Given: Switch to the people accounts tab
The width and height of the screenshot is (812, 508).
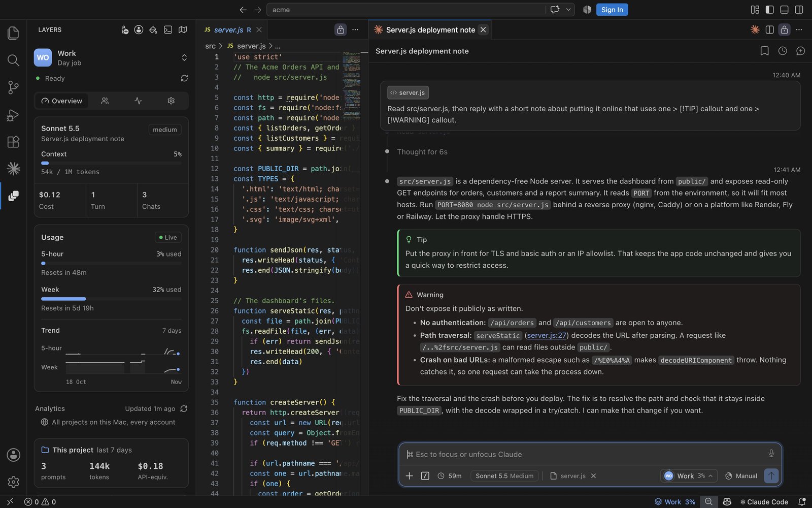Looking at the screenshot, I should pos(105,101).
